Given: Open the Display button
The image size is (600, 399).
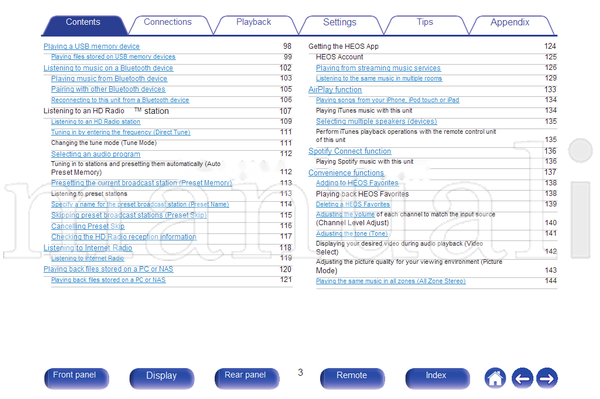Looking at the screenshot, I should (x=161, y=378).
